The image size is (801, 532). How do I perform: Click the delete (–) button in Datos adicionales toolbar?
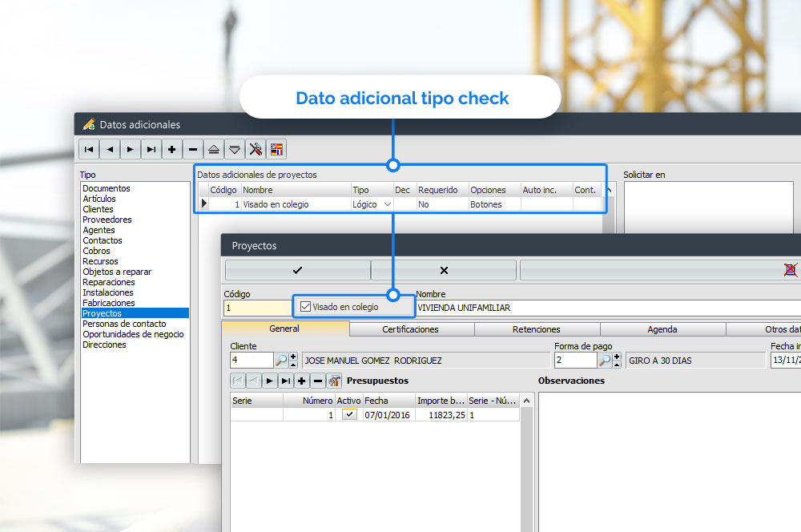tap(193, 149)
